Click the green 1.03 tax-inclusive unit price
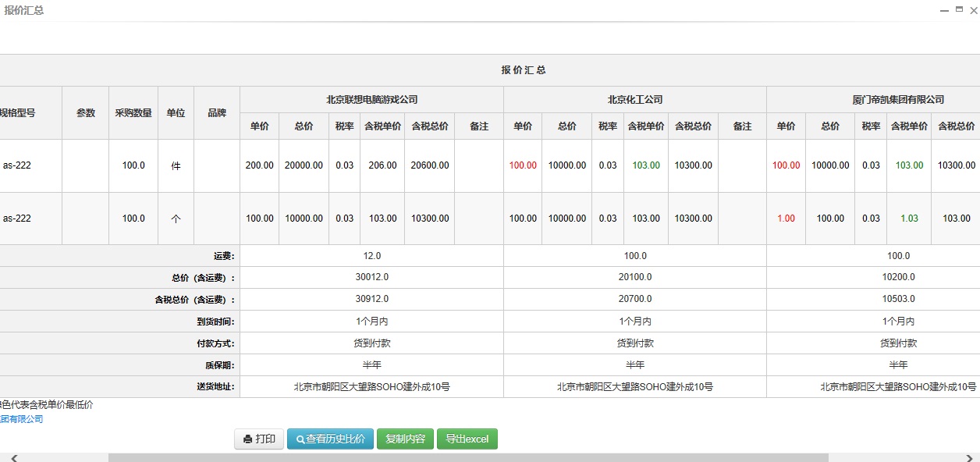Screen dimensions: 980x462 909,219
